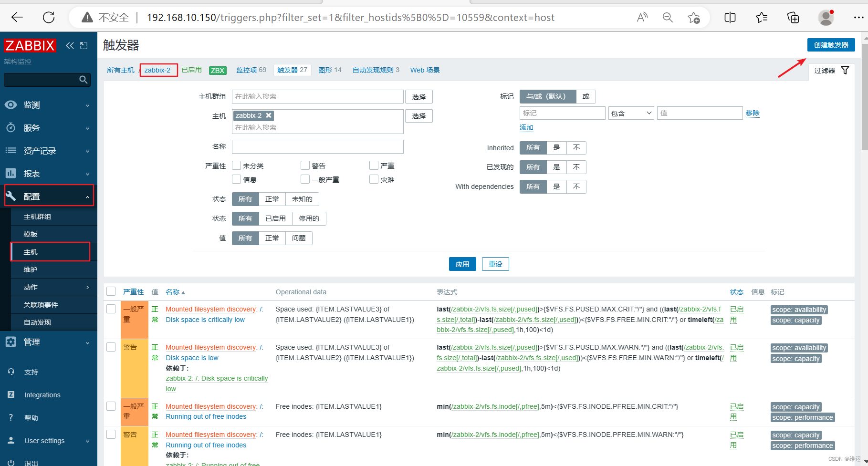This screenshot has height=466, width=868.
Task: Expand User settings menu chevron
Action: [87, 441]
